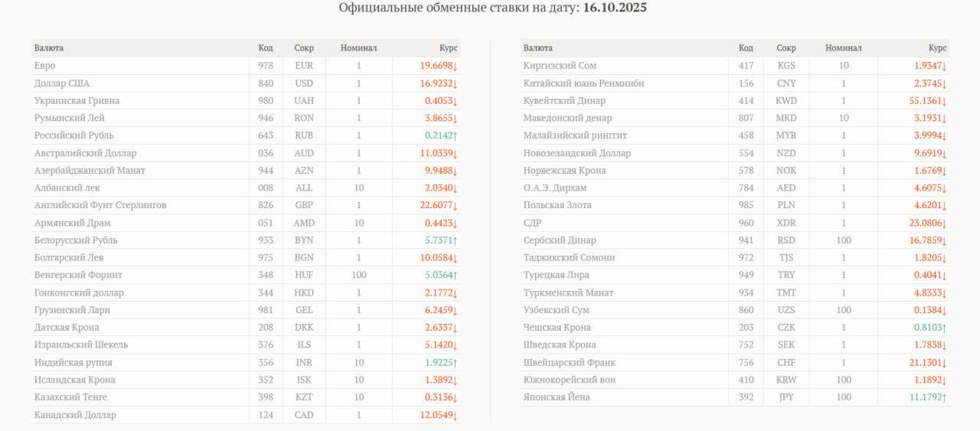Select the Украинская Гривна currency name
The height and width of the screenshot is (431, 980).
pos(77,101)
